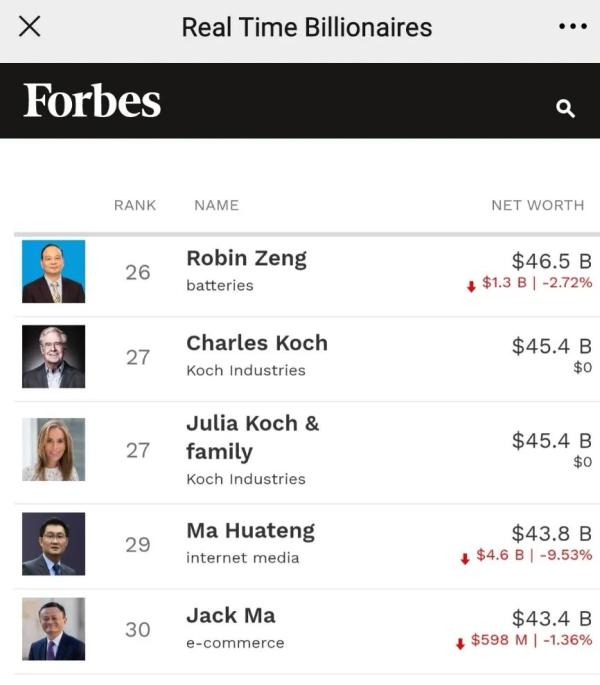Screen dimensions: 600x685
Task: Close the Real Time Billionaires page
Action: [x=30, y=27]
